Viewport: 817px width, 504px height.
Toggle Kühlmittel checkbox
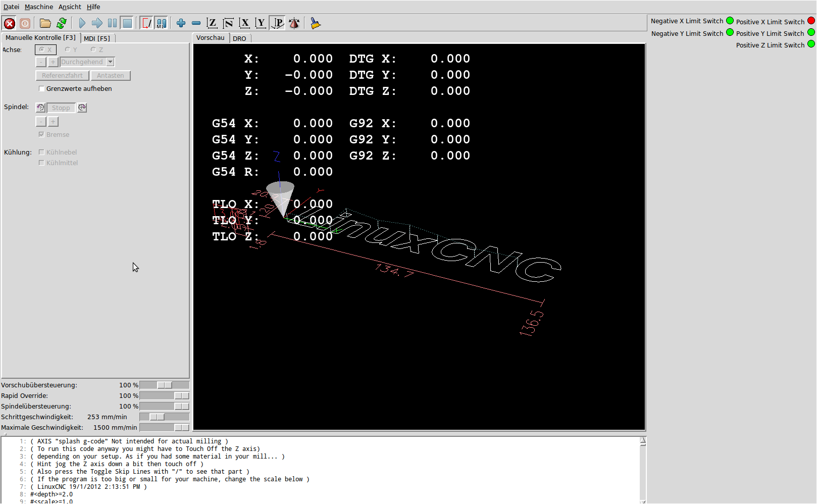tap(41, 163)
